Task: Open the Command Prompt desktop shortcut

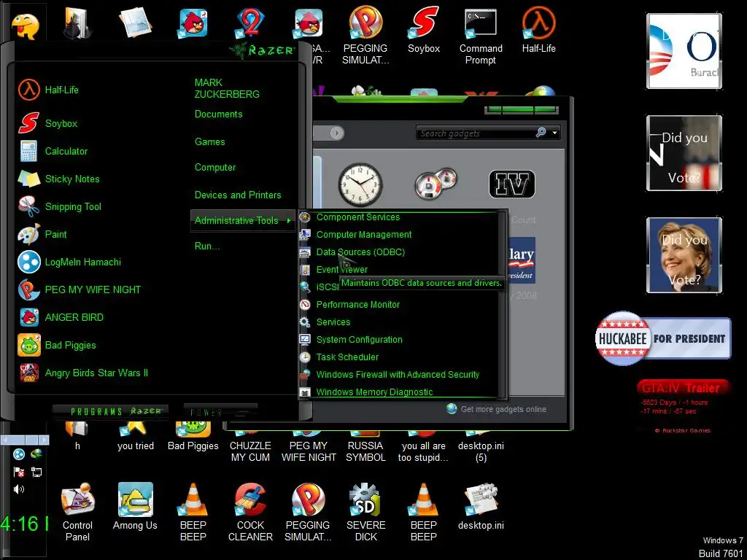Action: 481,36
